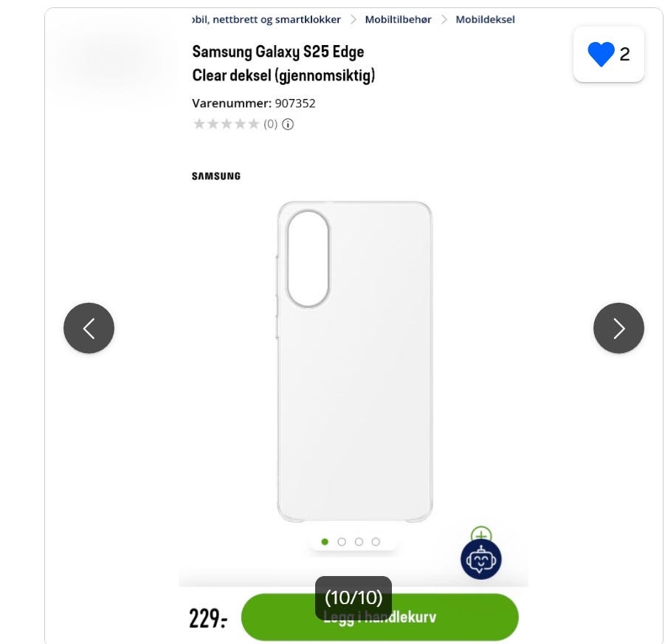Click the star rating row
665x644 pixels.
point(226,124)
